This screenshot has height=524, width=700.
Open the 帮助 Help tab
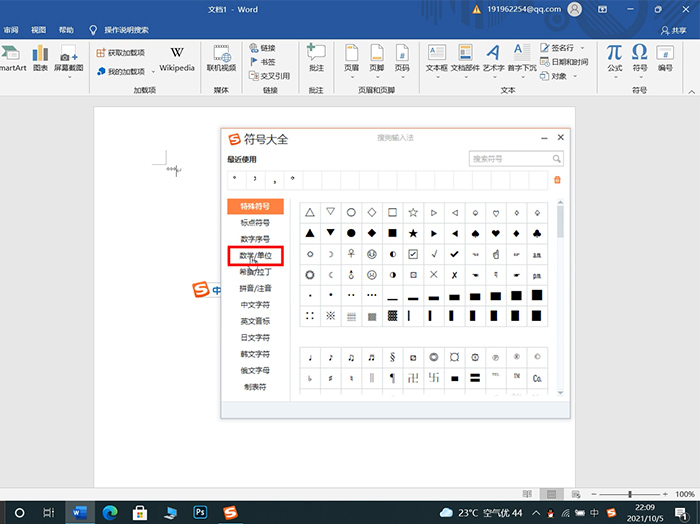tap(66, 30)
